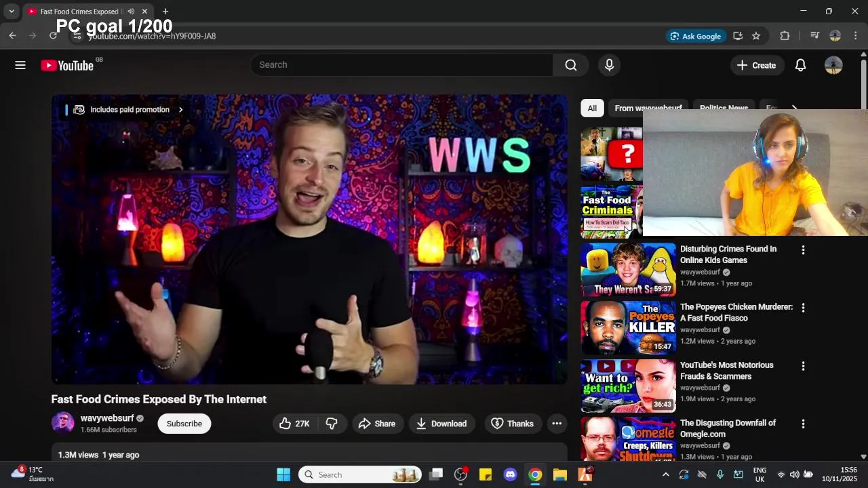Mute tab via speaker icon
The height and width of the screenshot is (488, 868).
131,12
